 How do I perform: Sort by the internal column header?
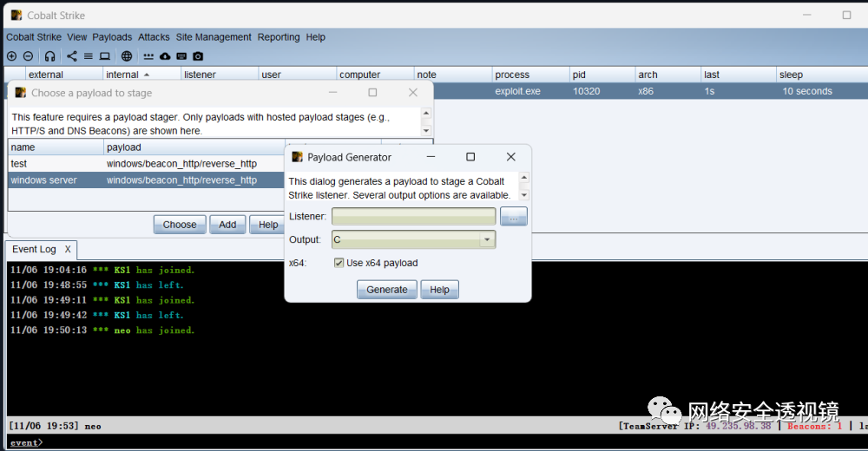pyautogui.click(x=141, y=74)
